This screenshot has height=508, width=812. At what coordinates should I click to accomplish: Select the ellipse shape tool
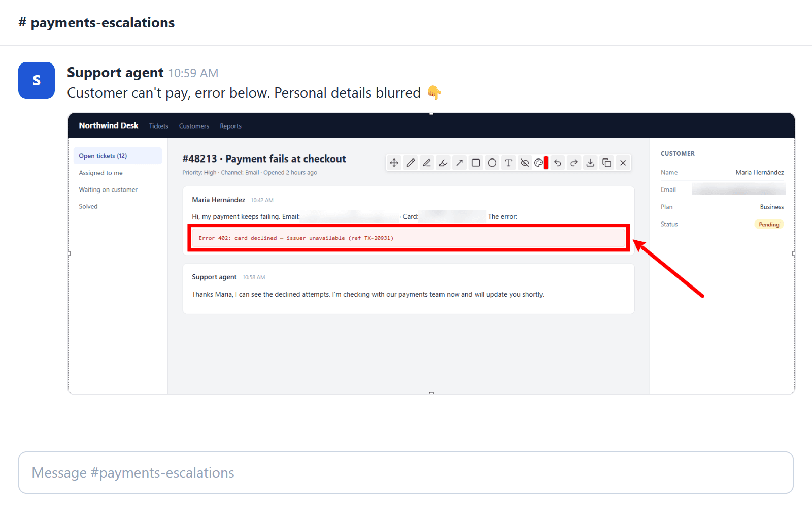[x=492, y=163]
